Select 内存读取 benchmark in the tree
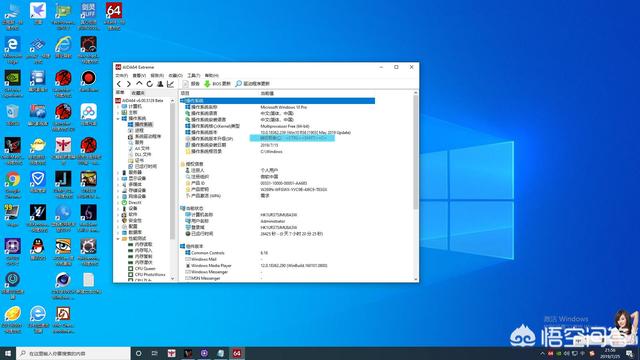640x360 pixels. tap(143, 244)
